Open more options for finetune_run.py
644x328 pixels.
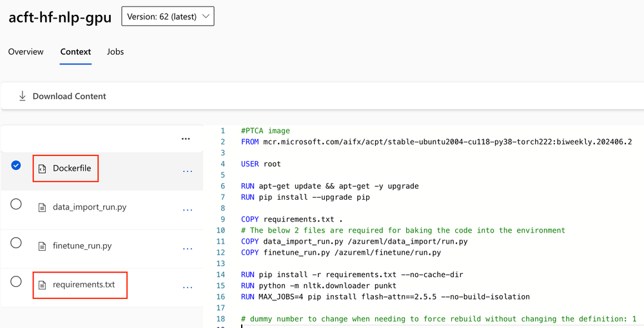point(188,248)
